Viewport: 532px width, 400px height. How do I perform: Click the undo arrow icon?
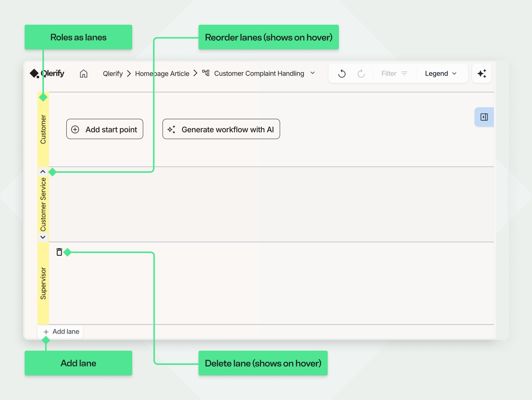click(x=342, y=74)
